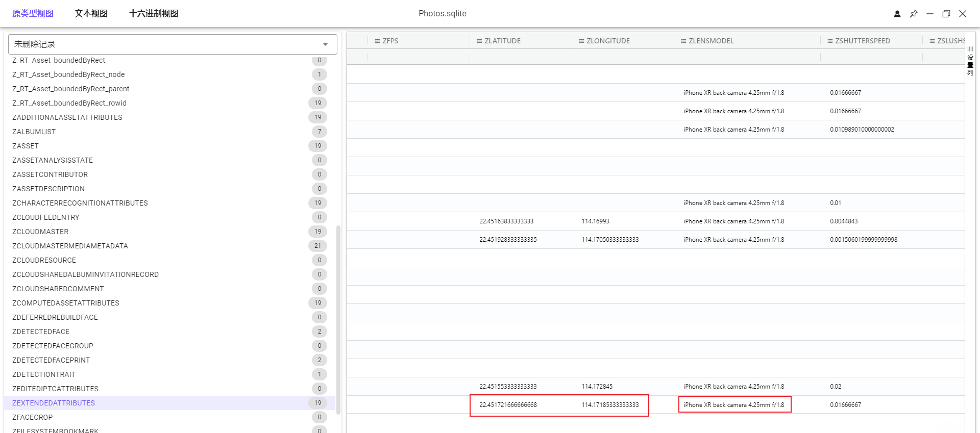Restore down the window
This screenshot has height=433, width=980.
[x=946, y=14]
